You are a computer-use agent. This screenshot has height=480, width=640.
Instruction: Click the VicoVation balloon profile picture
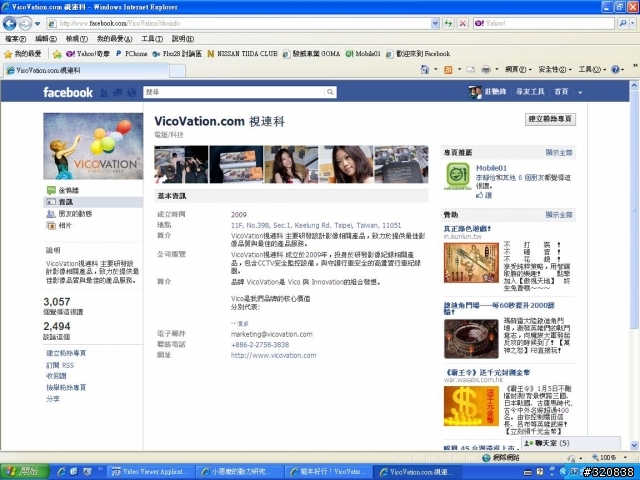pos(93,146)
